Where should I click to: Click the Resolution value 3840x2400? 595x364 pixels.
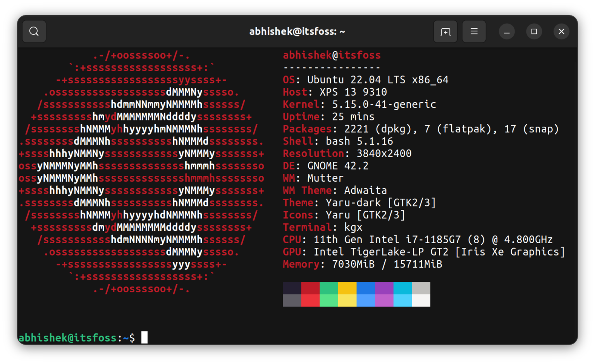[385, 153]
